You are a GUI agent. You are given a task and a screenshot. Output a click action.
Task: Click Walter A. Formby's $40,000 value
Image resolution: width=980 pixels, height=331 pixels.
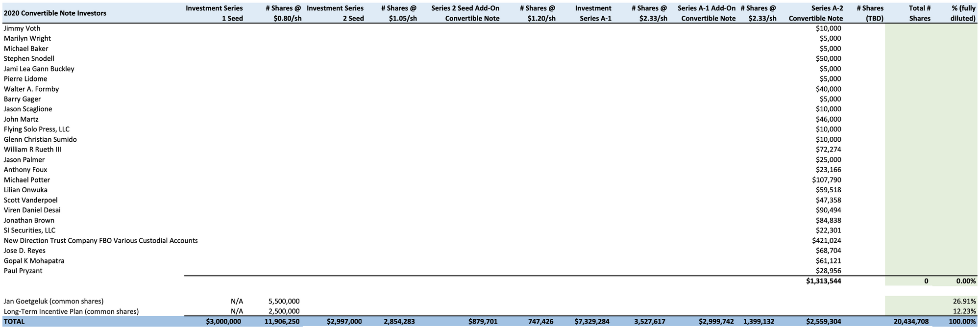829,89
